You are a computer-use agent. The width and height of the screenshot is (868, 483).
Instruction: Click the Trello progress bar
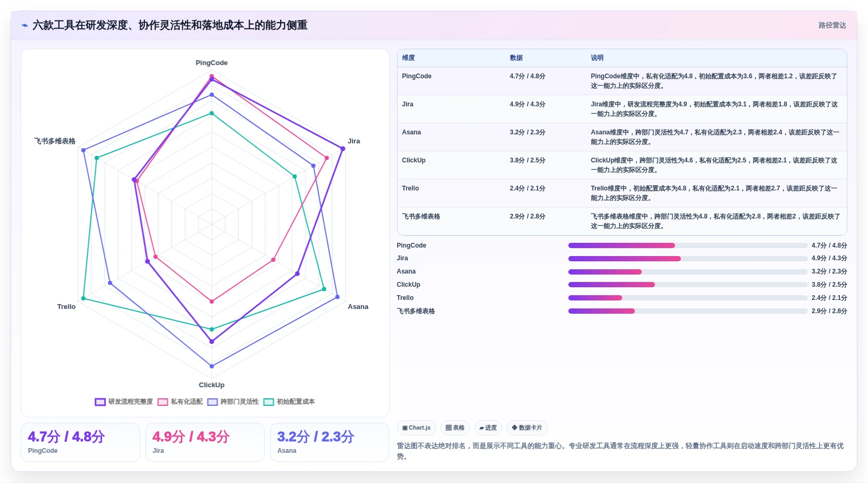[688, 298]
